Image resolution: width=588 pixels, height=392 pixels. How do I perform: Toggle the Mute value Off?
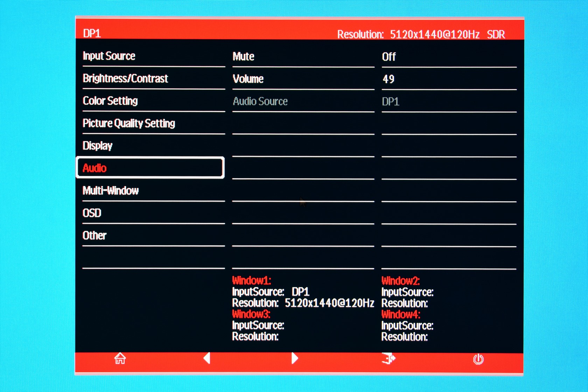coord(389,57)
